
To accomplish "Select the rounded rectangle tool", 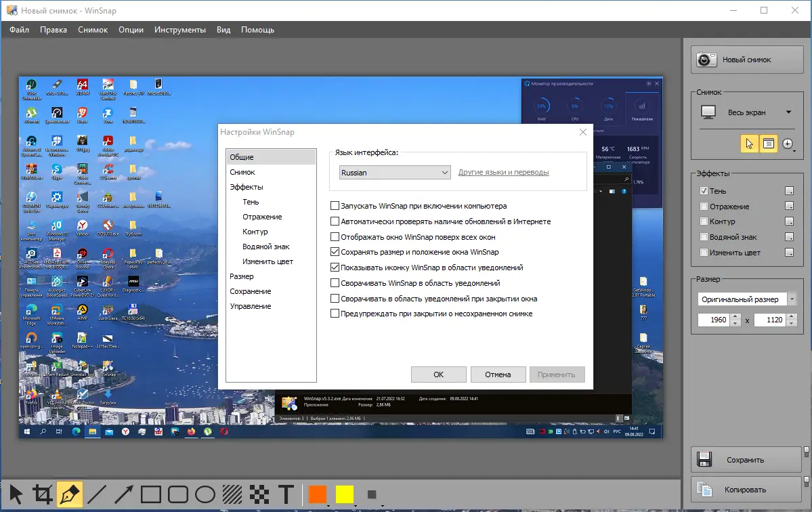I will [x=178, y=494].
